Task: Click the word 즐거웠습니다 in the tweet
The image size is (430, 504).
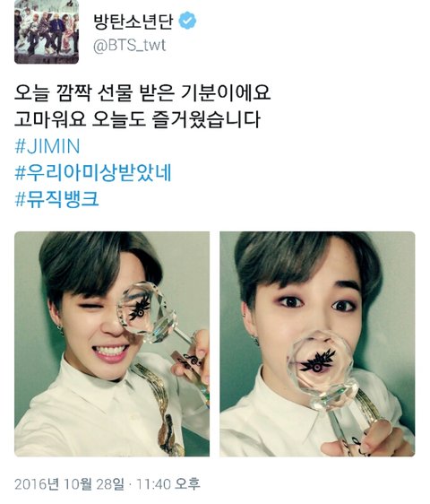Action: 206,119
